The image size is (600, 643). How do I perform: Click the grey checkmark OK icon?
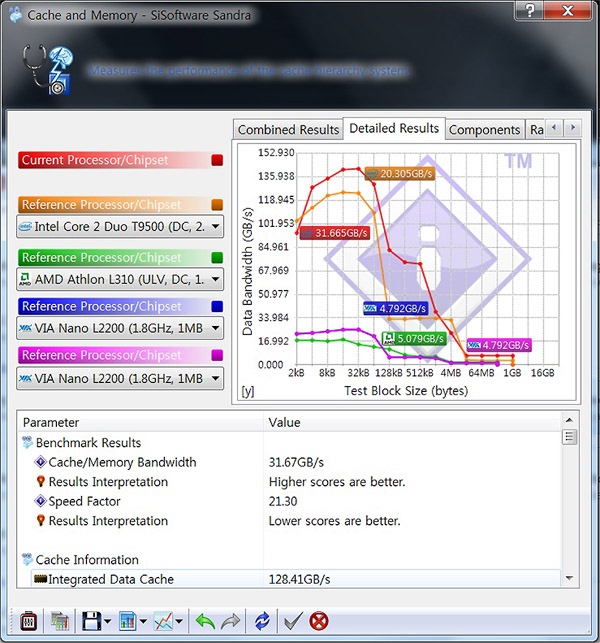(x=294, y=621)
